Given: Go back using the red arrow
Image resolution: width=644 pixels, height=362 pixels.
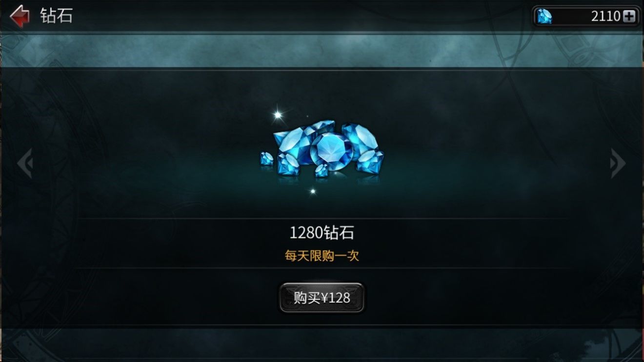Looking at the screenshot, I should pyautogui.click(x=20, y=16).
